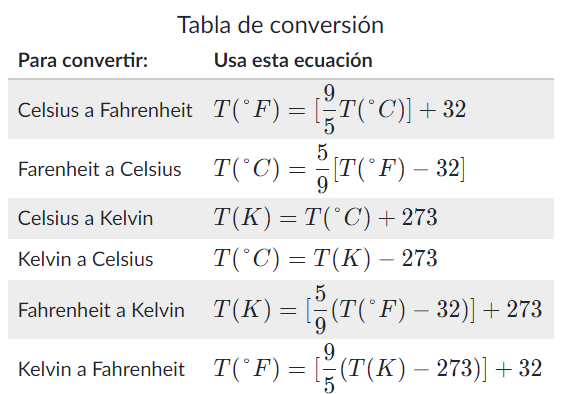Click the T(°C) = T(K) − 273 equation
This screenshot has height=394, width=567.
[x=325, y=259]
